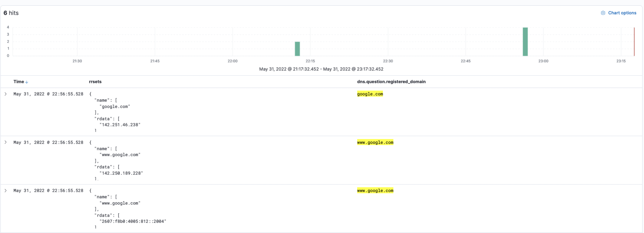Click the 6 hits count label

11,13
